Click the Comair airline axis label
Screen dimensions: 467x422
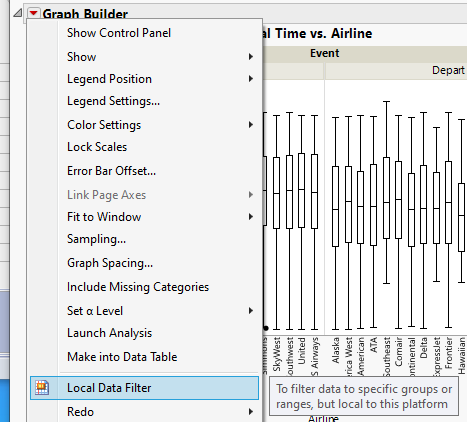(398, 351)
